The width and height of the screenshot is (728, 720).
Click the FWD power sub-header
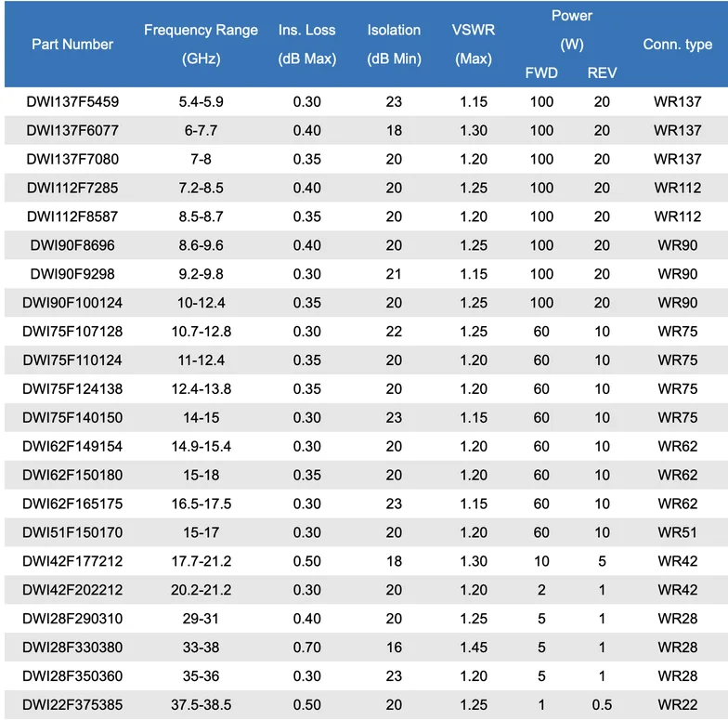click(541, 72)
